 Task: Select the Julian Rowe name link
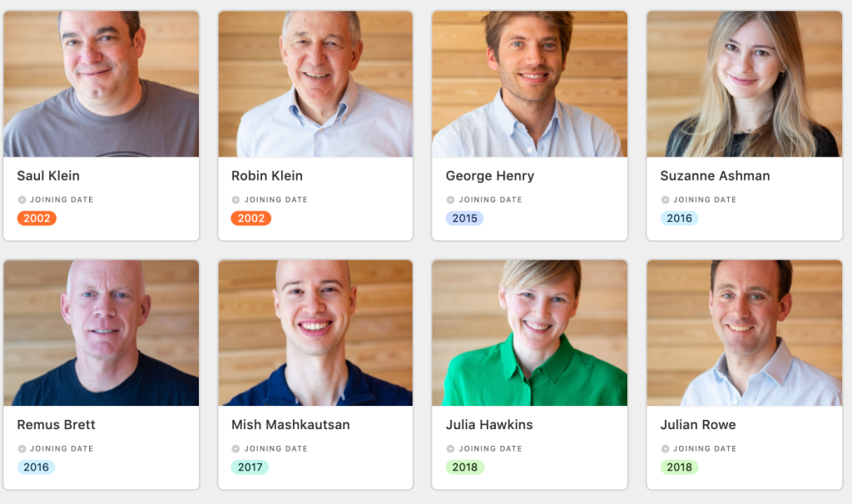click(x=697, y=424)
